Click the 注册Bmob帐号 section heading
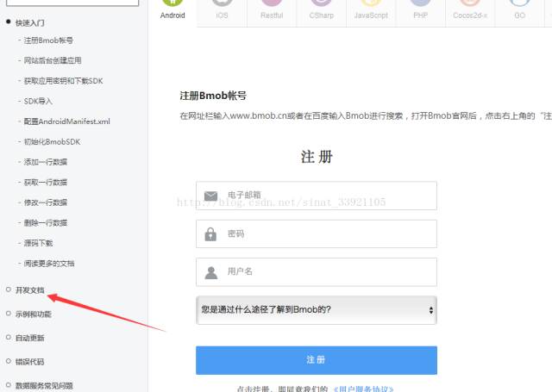This screenshot has height=392, width=552. (213, 96)
